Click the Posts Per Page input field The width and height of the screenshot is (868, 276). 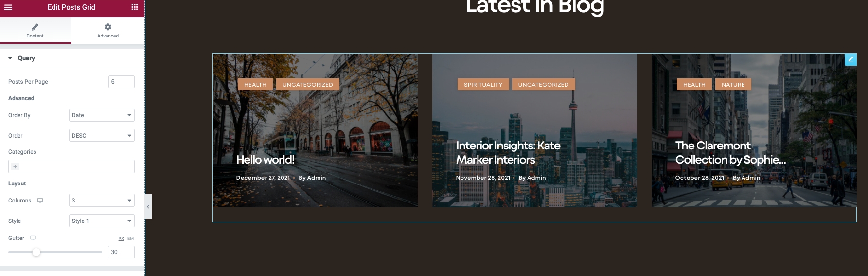point(121,82)
